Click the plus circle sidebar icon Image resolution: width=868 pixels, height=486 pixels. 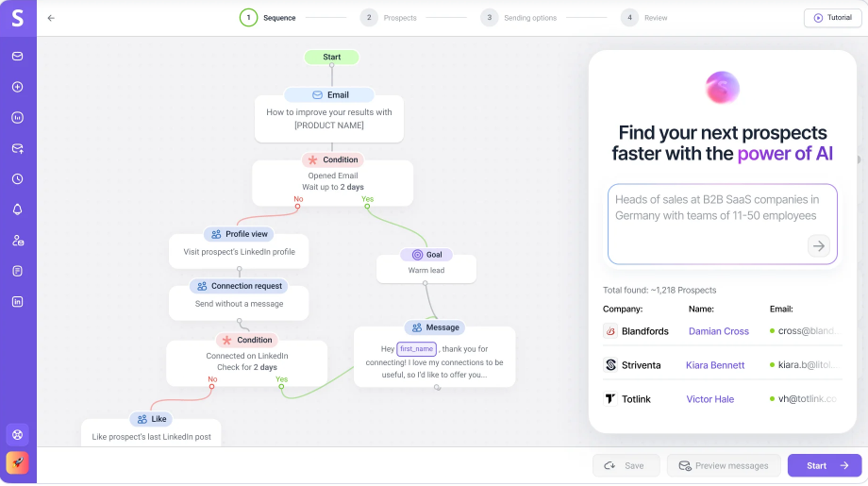[18, 87]
